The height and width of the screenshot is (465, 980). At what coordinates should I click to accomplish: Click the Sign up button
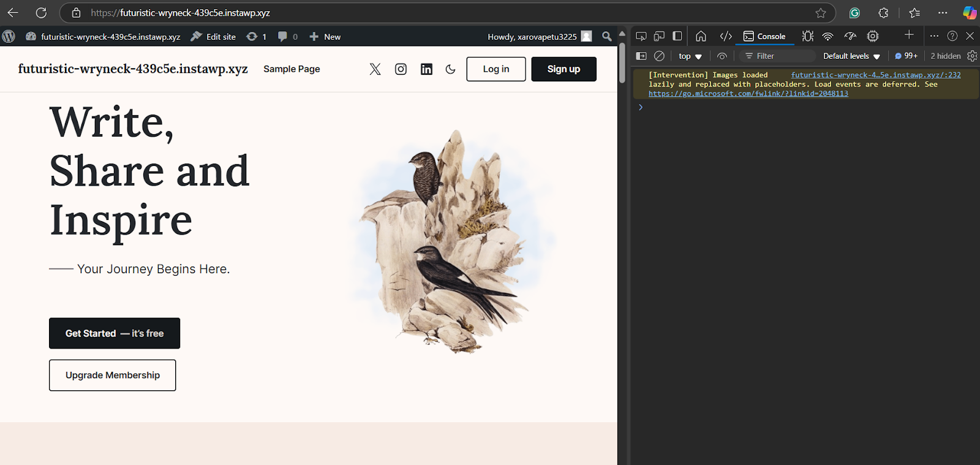tap(563, 69)
